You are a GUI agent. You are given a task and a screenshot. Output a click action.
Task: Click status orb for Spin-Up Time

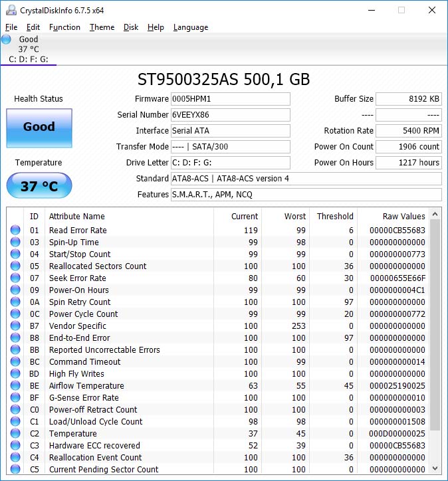15,242
